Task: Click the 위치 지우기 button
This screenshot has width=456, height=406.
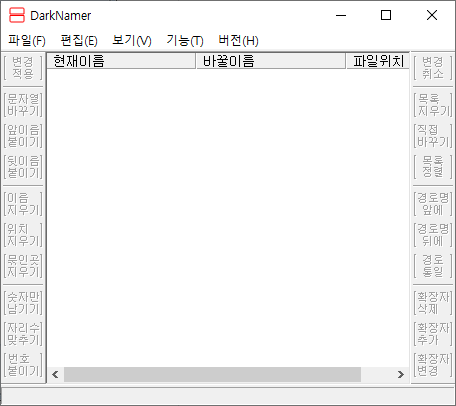Action: pyautogui.click(x=23, y=235)
